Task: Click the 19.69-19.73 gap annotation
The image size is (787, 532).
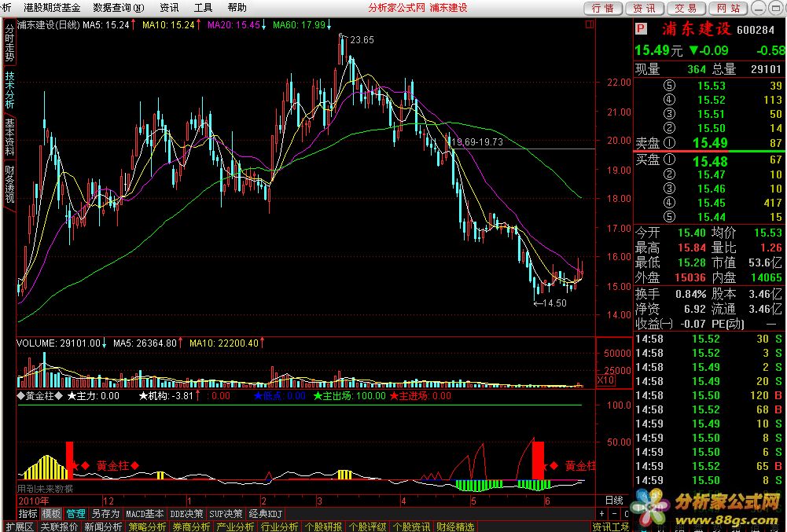Action: 476,142
